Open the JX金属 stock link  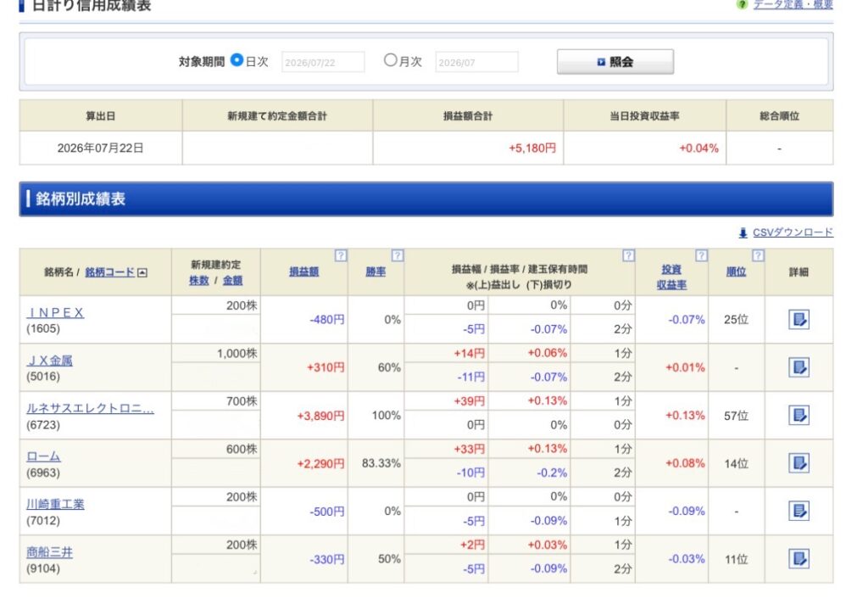click(x=49, y=361)
